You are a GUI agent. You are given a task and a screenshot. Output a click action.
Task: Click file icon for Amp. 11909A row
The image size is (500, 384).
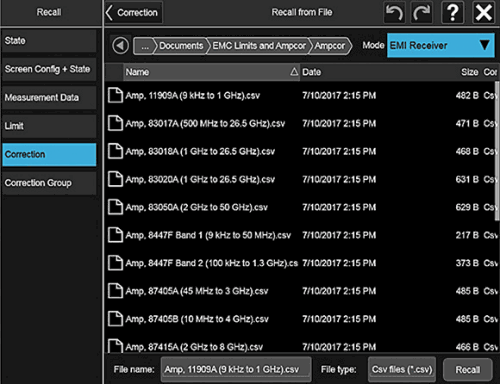pos(115,95)
